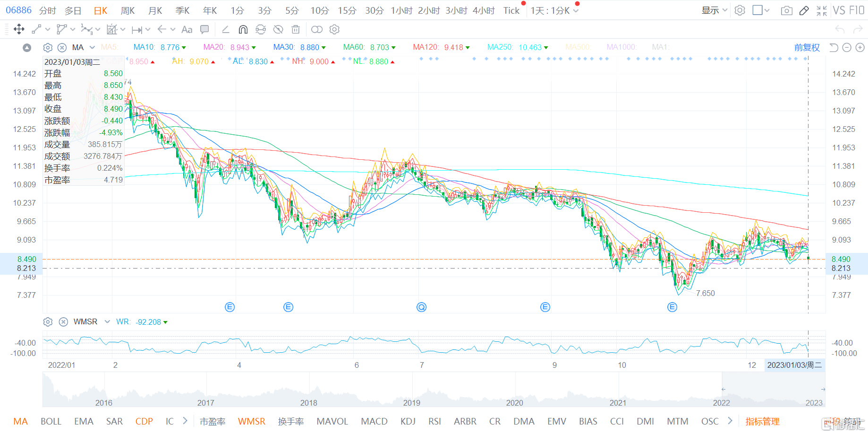This screenshot has height=434, width=868.
Task: Open the MA indicator type dropdown
Action: point(92,47)
